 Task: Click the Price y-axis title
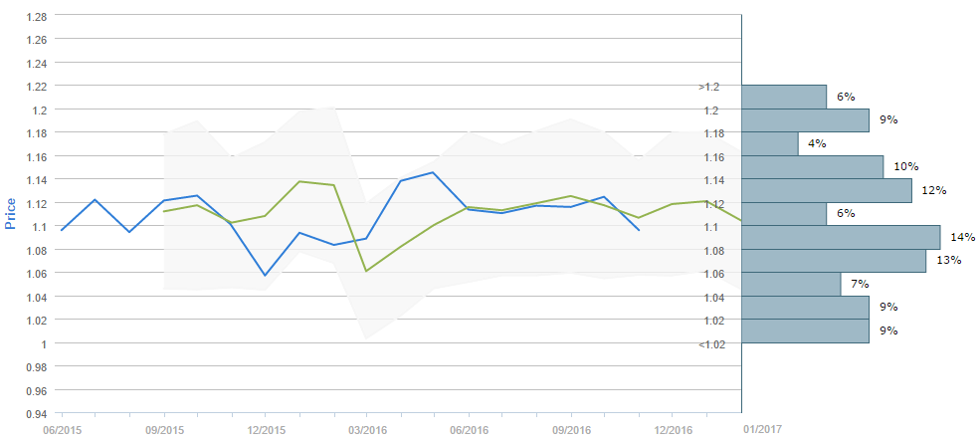[11, 214]
